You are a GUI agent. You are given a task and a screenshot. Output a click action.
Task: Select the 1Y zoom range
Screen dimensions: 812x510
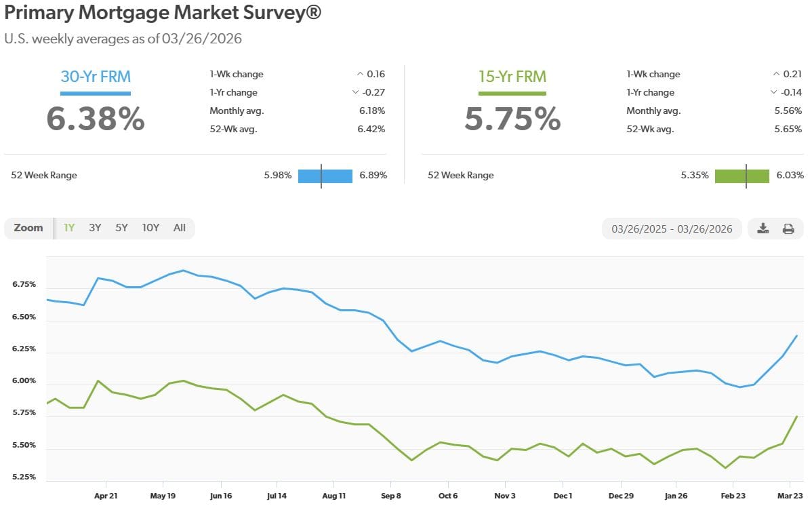point(69,228)
